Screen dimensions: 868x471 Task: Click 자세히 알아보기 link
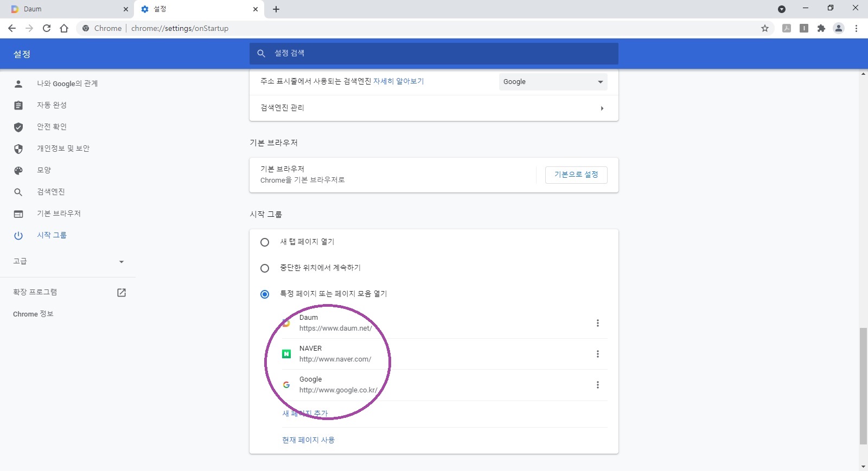tap(398, 81)
